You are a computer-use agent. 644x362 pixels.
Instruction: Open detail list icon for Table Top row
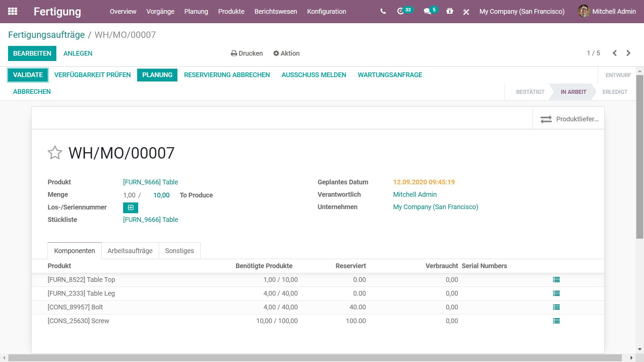[556, 280]
